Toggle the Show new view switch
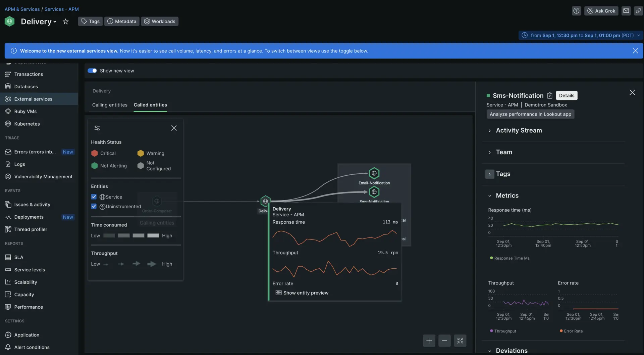 click(92, 71)
